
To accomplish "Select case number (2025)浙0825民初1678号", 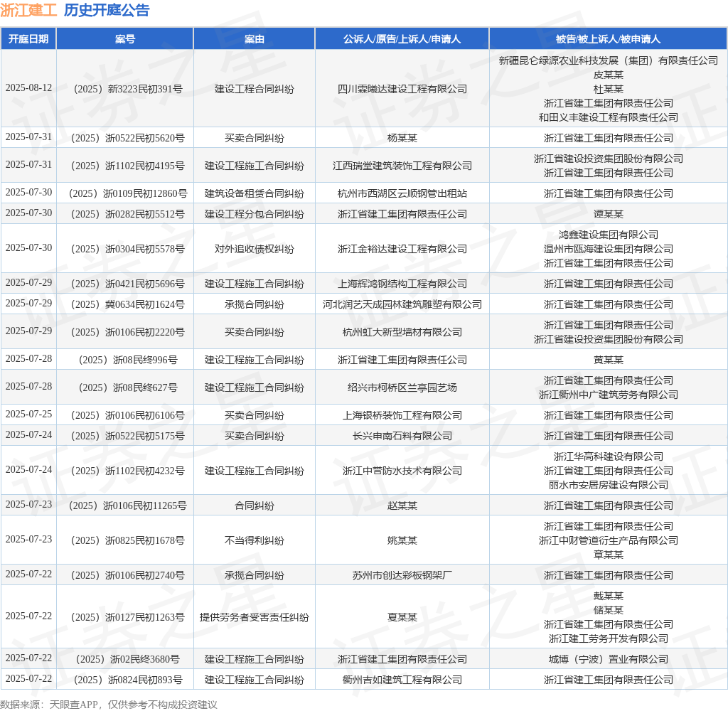I will point(128,540).
